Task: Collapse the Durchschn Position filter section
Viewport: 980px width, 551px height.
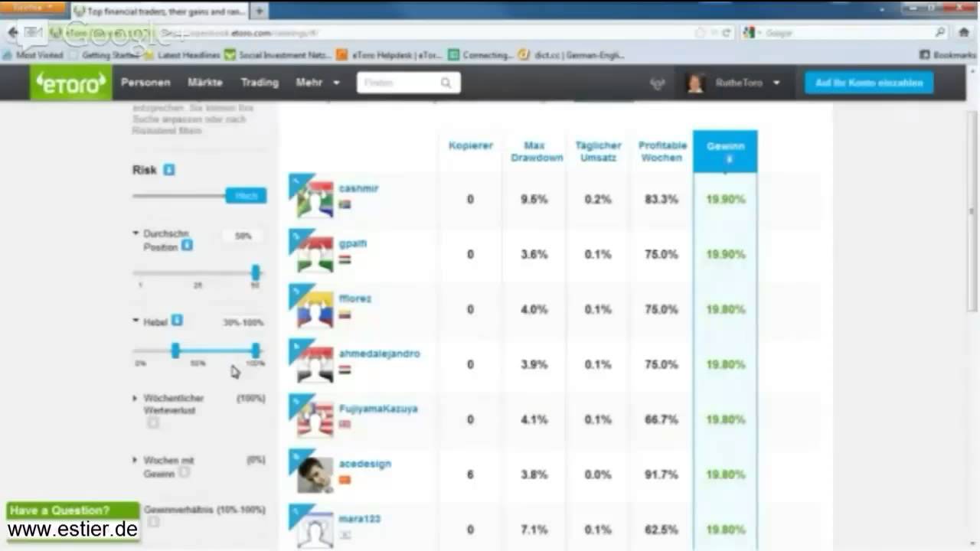Action: [x=136, y=233]
